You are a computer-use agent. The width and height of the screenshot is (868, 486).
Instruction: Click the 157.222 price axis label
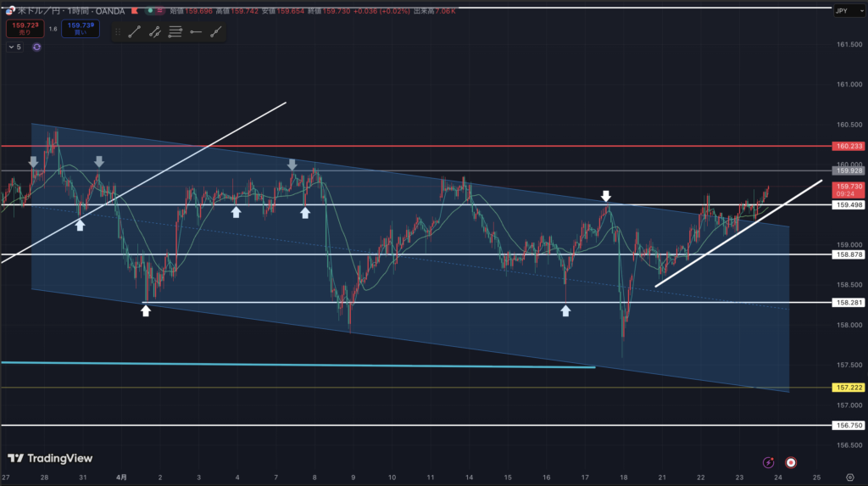pos(848,387)
